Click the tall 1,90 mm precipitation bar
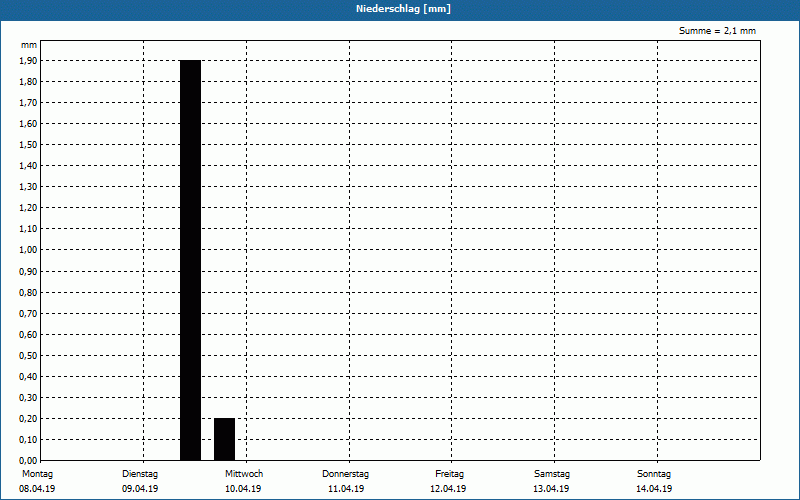The width and height of the screenshot is (800, 500). [x=190, y=260]
